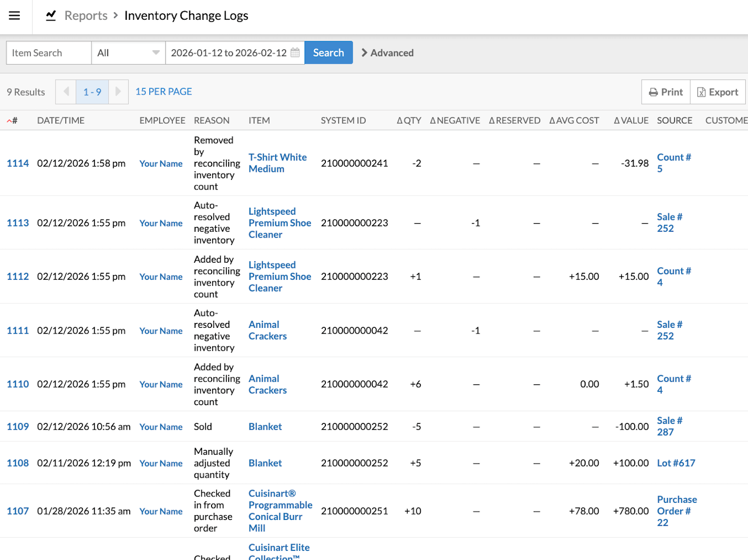This screenshot has height=560, width=748.
Task: Click the Reports chart icon
Action: point(51,15)
